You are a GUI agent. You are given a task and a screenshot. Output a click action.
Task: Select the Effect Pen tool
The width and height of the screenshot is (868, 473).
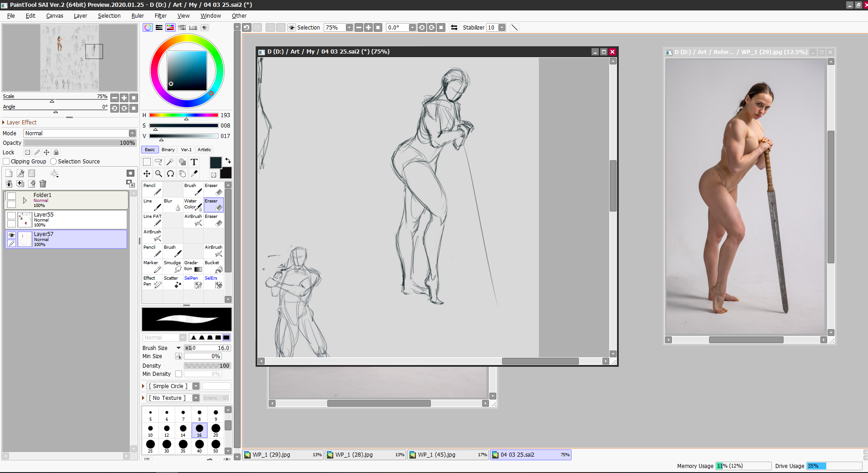(x=153, y=282)
